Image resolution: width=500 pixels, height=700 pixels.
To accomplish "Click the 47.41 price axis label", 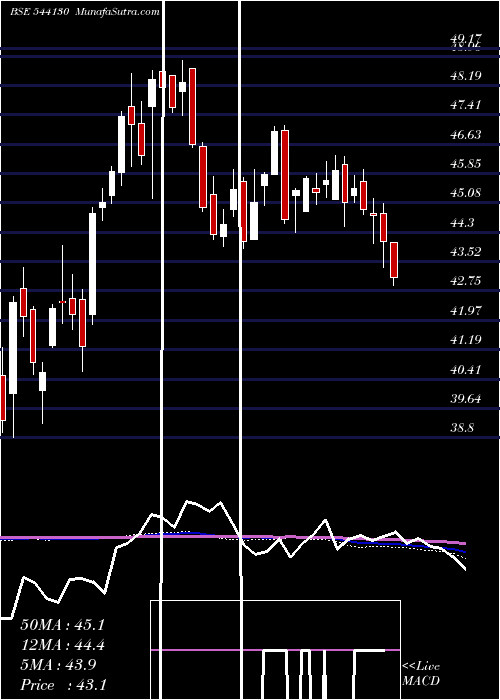I will tap(466, 105).
